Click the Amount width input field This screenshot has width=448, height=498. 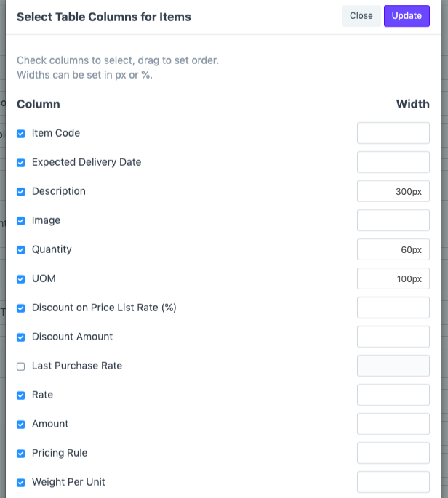393,424
